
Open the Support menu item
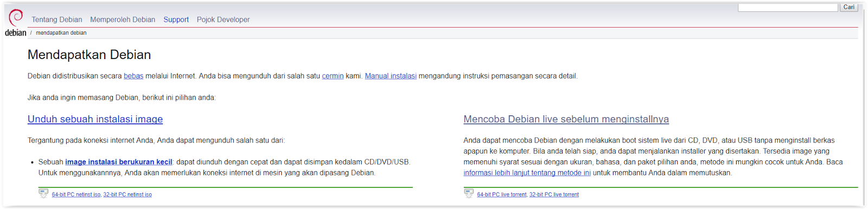[176, 19]
